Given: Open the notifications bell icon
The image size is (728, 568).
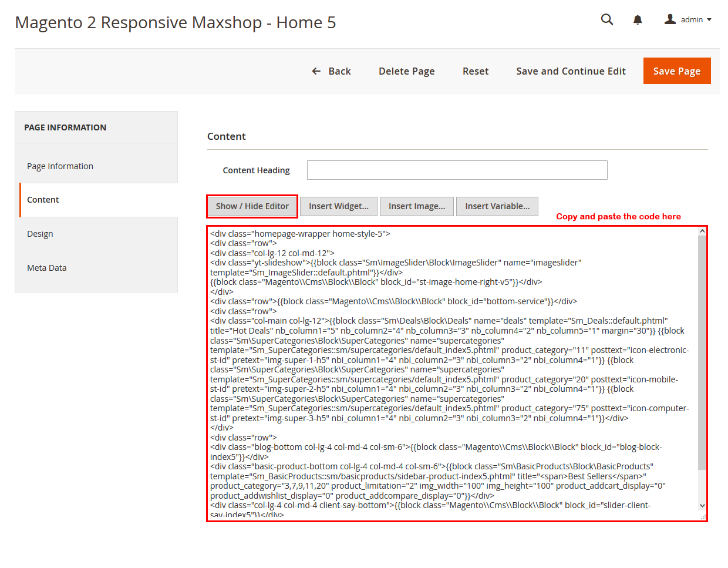Looking at the screenshot, I should 638,20.
